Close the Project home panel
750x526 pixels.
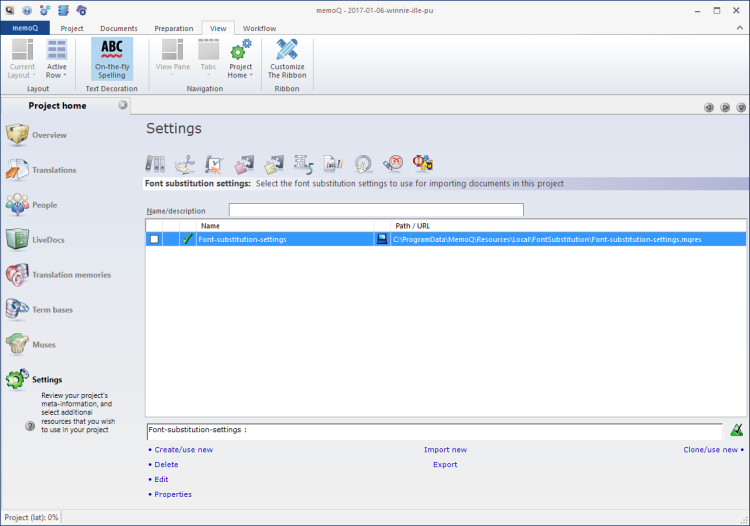pyautogui.click(x=123, y=105)
